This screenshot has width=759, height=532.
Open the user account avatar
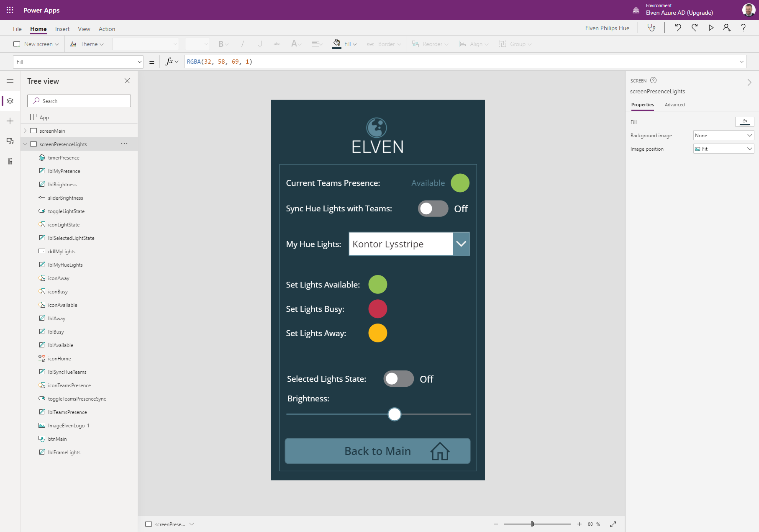pyautogui.click(x=749, y=10)
